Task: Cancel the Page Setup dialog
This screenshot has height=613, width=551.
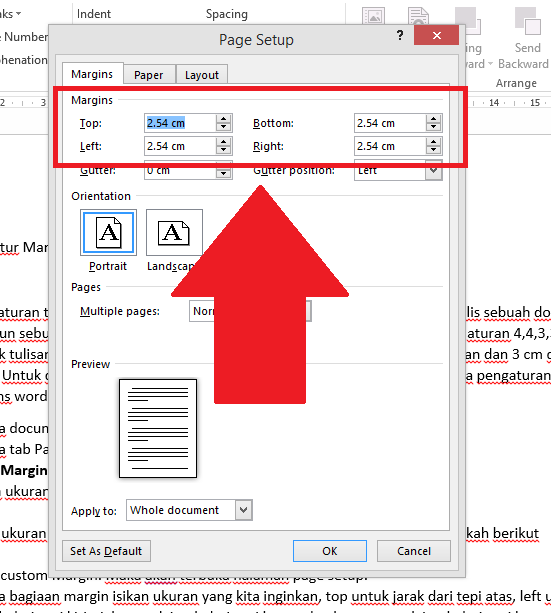Action: pyautogui.click(x=414, y=551)
